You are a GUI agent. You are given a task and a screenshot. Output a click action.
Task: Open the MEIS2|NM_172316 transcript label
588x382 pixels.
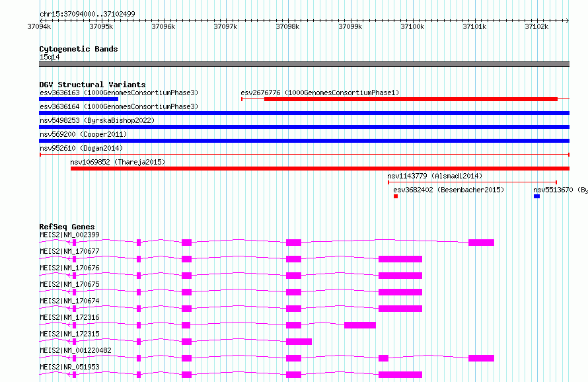click(x=70, y=317)
